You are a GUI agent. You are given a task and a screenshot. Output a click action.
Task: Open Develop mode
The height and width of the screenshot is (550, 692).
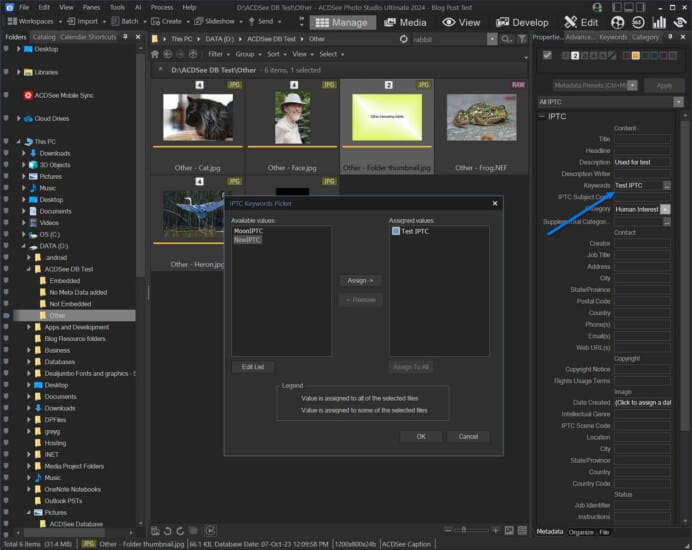pyautogui.click(x=523, y=21)
